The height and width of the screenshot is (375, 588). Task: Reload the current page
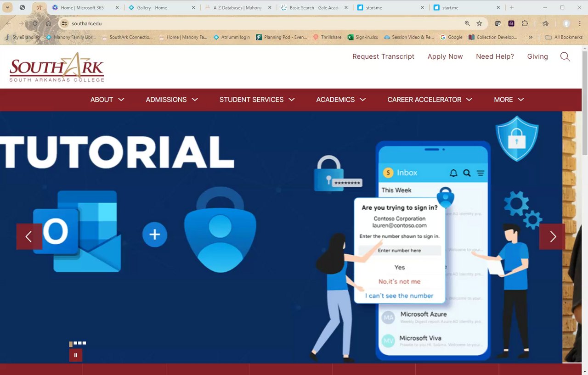(35, 23)
